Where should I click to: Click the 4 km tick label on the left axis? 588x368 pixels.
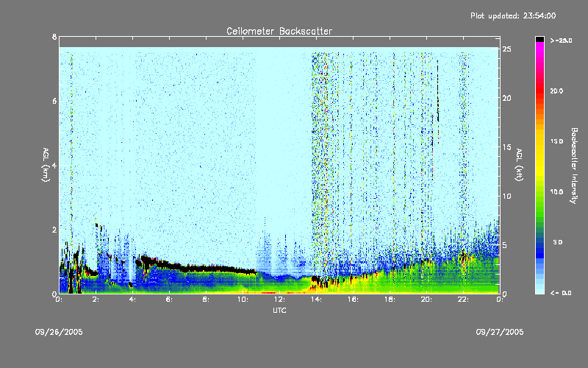[x=54, y=165]
